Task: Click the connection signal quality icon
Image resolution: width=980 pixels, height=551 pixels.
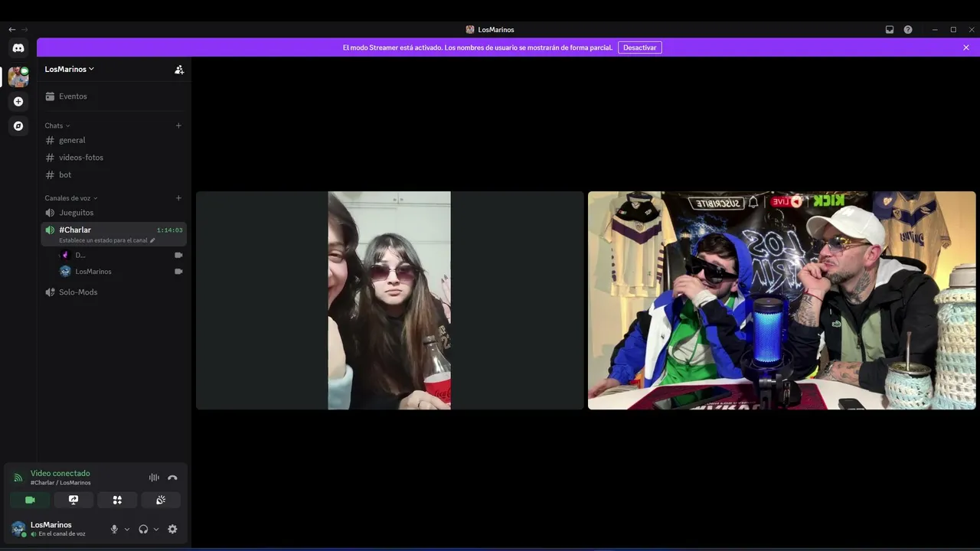Action: pos(18,478)
